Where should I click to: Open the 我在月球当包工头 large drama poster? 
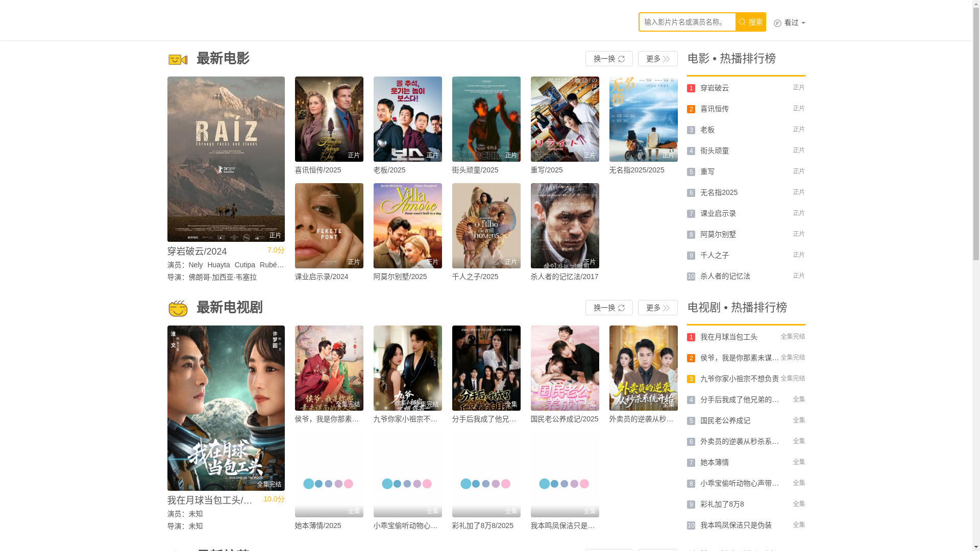tap(226, 408)
